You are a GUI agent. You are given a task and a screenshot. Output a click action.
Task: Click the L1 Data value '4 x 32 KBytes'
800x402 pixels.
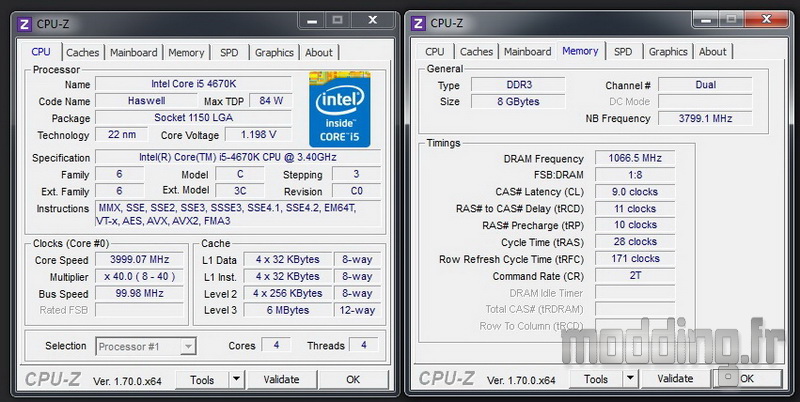[x=287, y=259]
